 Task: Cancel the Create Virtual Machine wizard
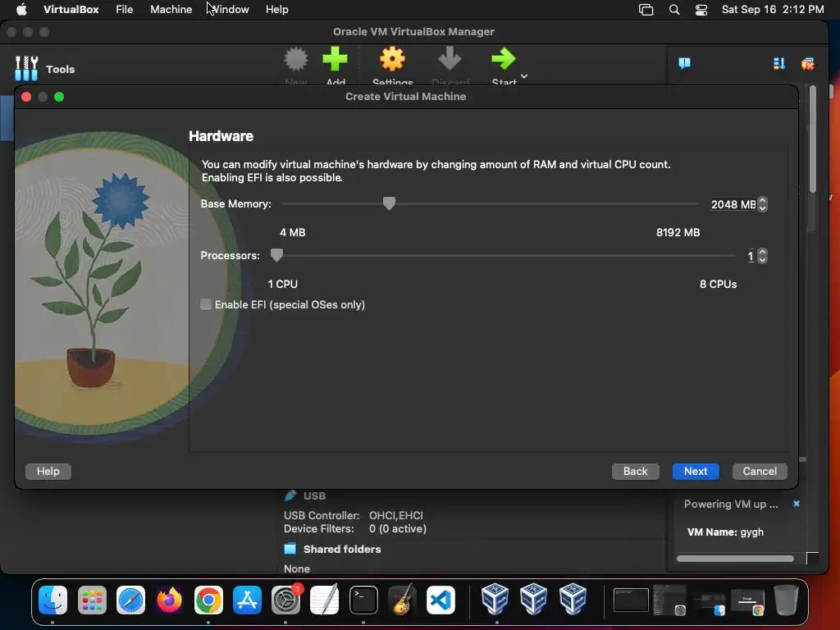(x=760, y=472)
